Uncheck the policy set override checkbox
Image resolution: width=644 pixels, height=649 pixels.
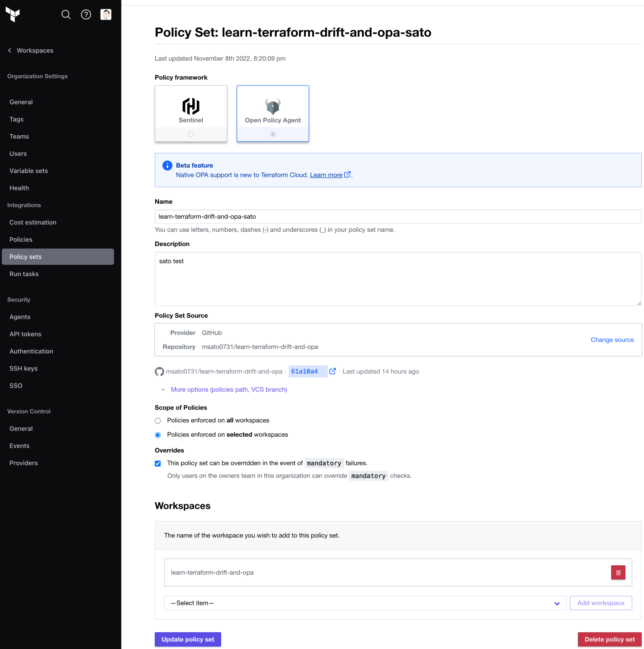click(158, 463)
